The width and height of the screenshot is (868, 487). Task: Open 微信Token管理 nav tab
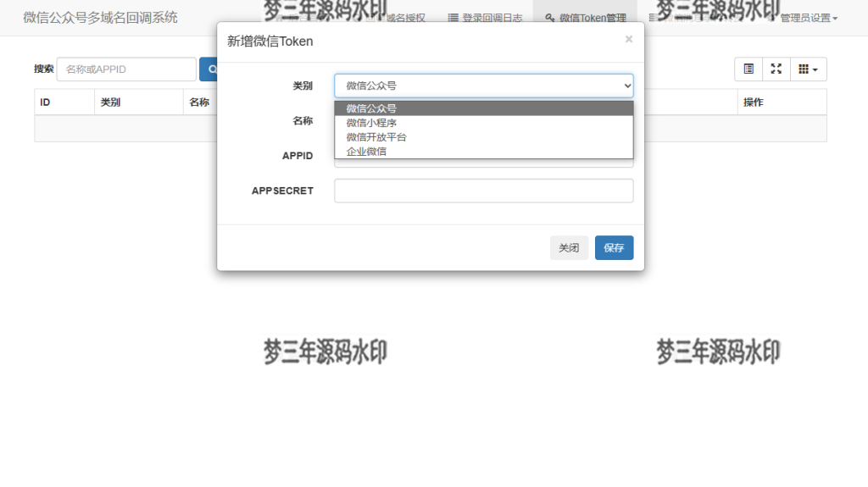(x=585, y=18)
